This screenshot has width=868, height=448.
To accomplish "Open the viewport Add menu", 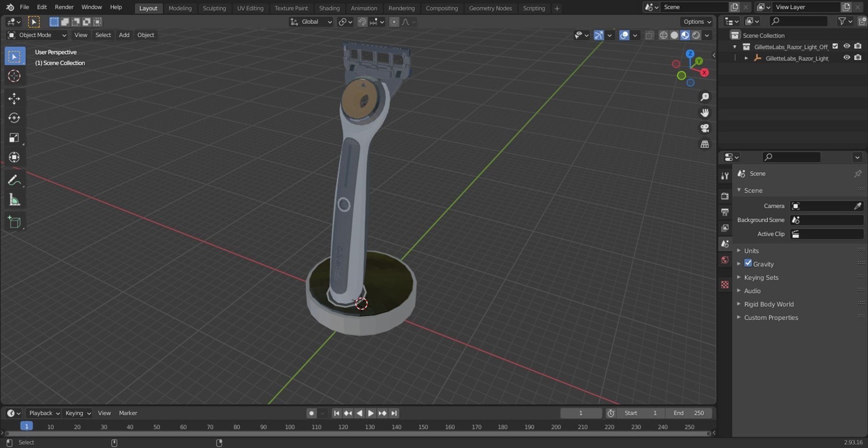I will 124,35.
